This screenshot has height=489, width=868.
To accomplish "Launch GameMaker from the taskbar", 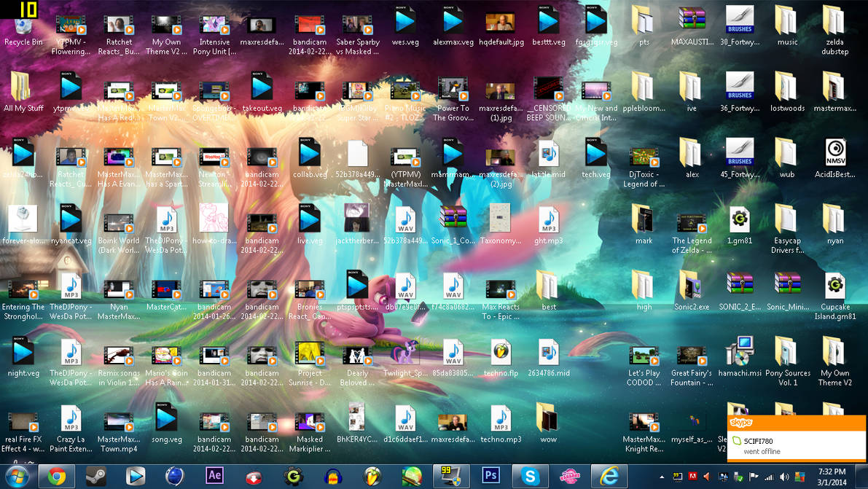I will click(x=293, y=477).
